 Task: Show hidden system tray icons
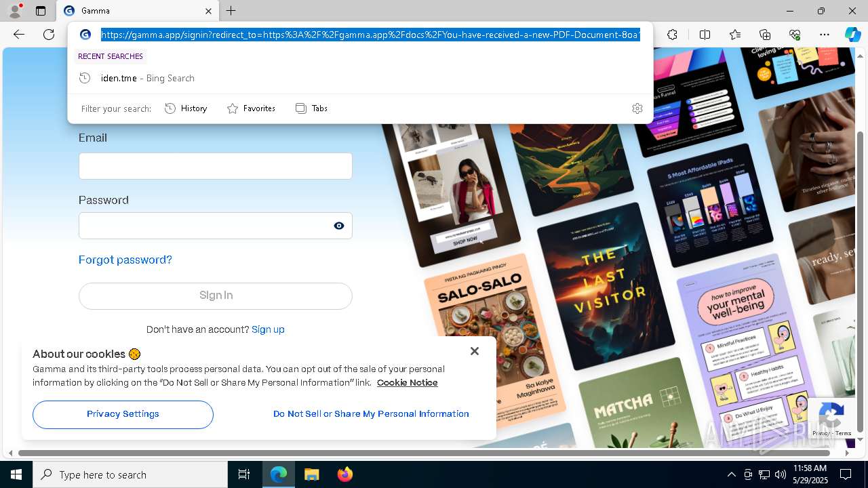coord(731,474)
